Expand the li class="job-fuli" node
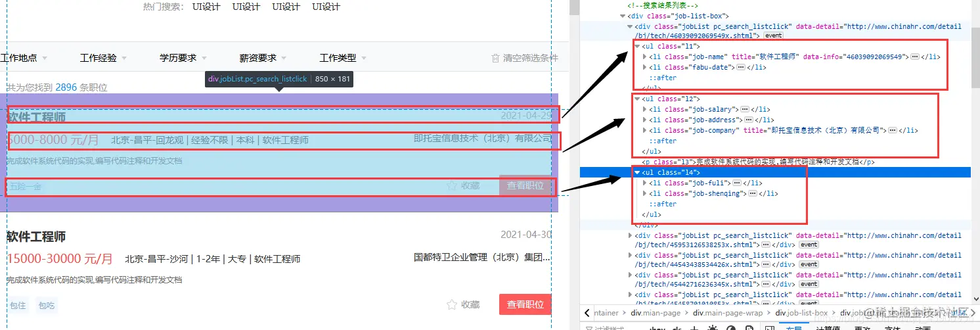Viewport: 980px width, 330px height. coord(644,183)
